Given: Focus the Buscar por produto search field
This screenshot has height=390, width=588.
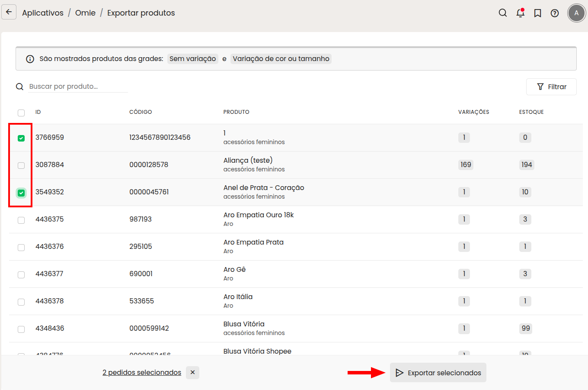Looking at the screenshot, I should point(78,87).
